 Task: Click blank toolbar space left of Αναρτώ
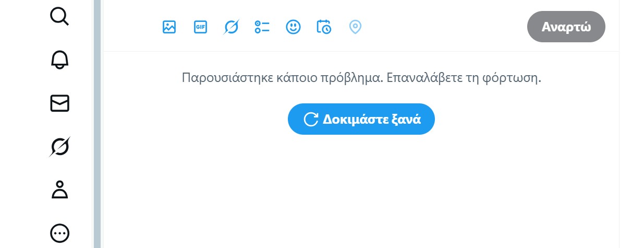443,27
